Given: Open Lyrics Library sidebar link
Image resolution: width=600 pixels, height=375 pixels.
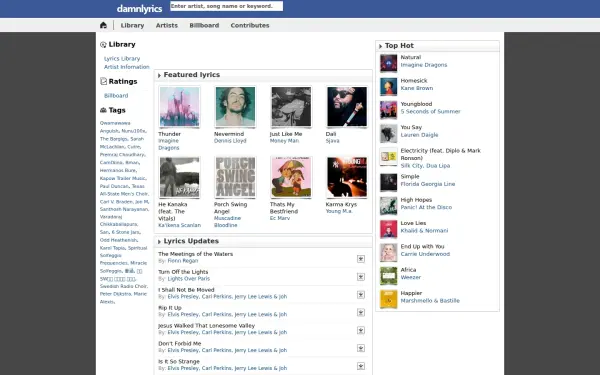Looking at the screenshot, I should (x=122, y=59).
